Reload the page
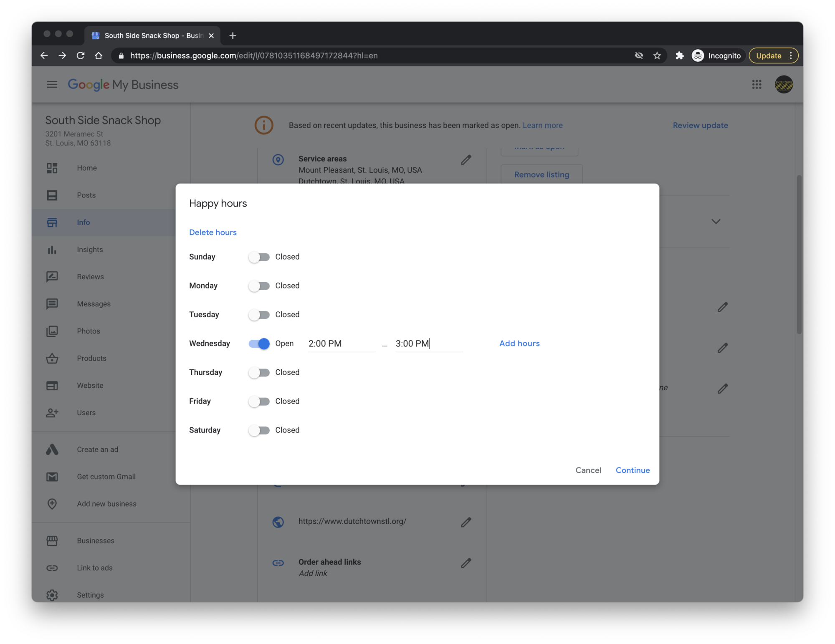 click(x=81, y=56)
